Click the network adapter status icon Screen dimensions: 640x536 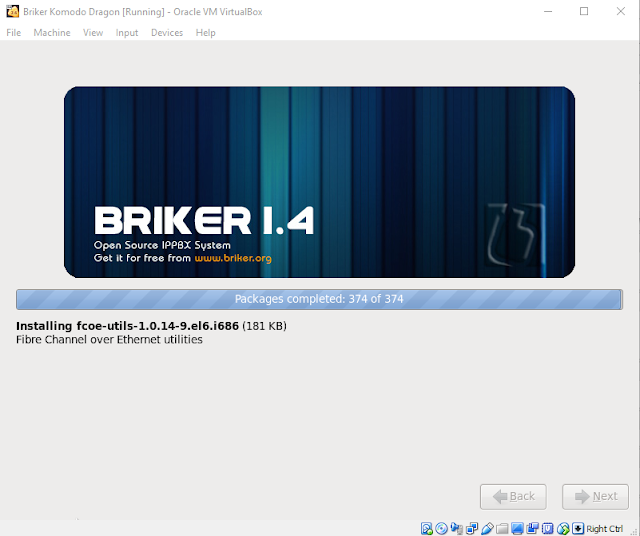(472, 529)
